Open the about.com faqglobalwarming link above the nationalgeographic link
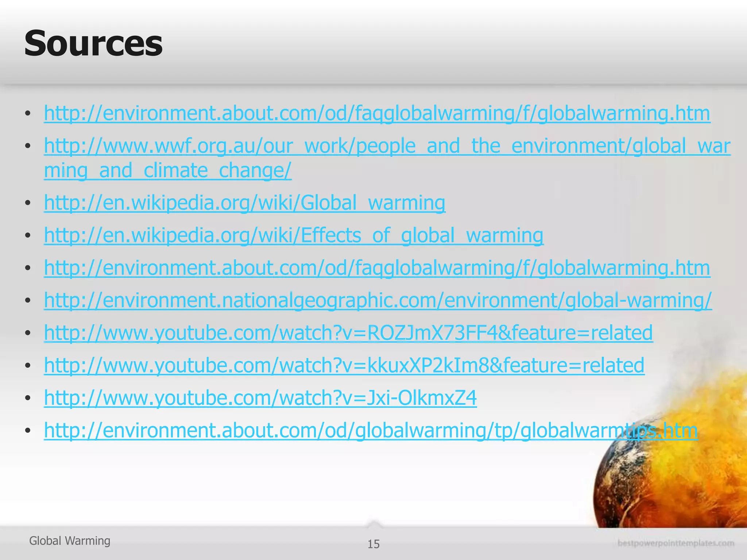The height and width of the screenshot is (560, 747). 377,268
